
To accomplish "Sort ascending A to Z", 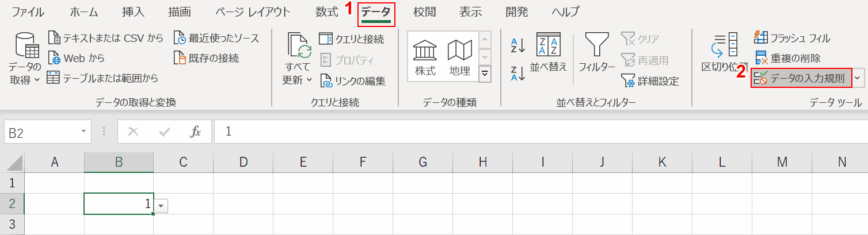I will point(518,45).
